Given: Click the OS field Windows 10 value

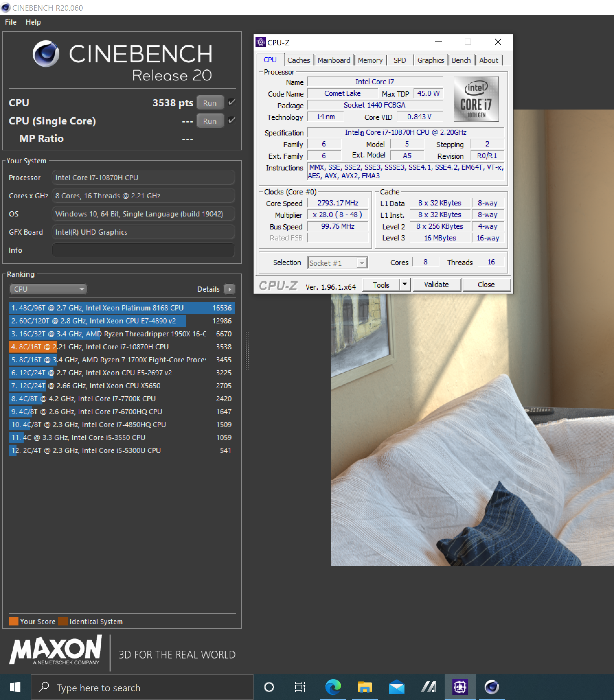Looking at the screenshot, I should (143, 214).
